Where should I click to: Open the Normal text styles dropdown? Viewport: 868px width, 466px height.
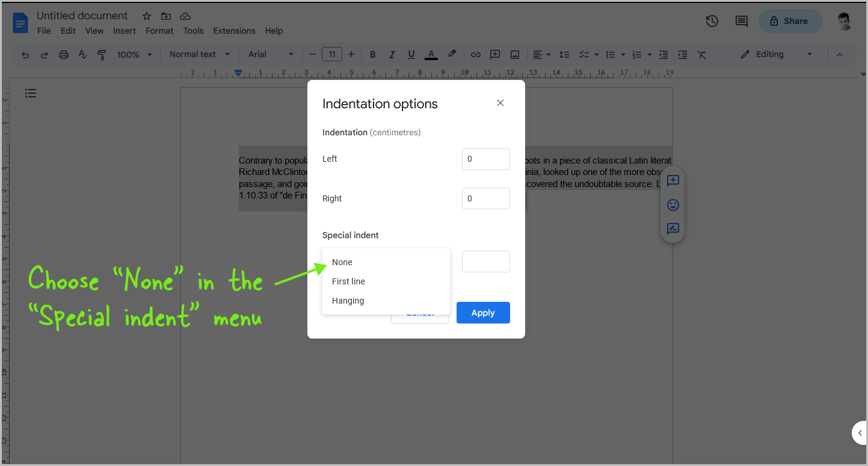pos(199,54)
